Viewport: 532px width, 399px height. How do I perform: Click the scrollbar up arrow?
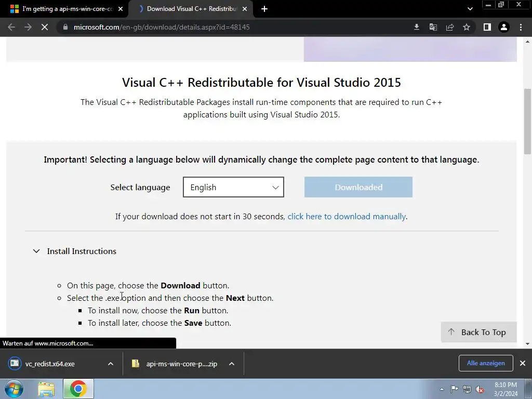coord(528,42)
